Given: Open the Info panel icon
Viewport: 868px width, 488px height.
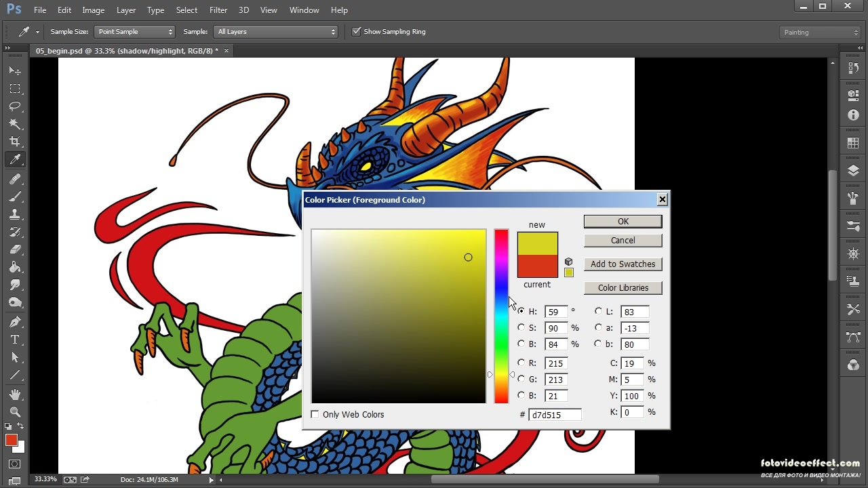Looking at the screenshot, I should [853, 115].
